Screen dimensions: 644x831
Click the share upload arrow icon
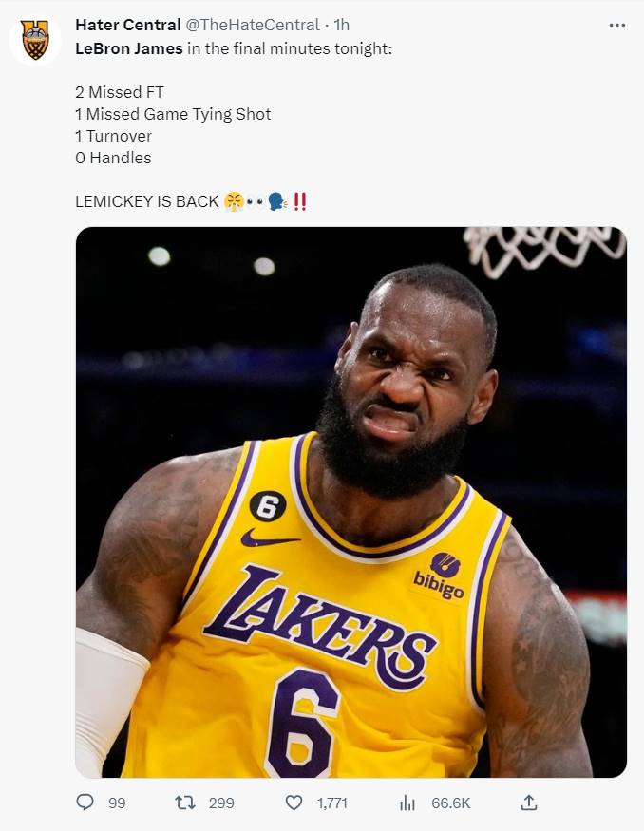pos(528,803)
